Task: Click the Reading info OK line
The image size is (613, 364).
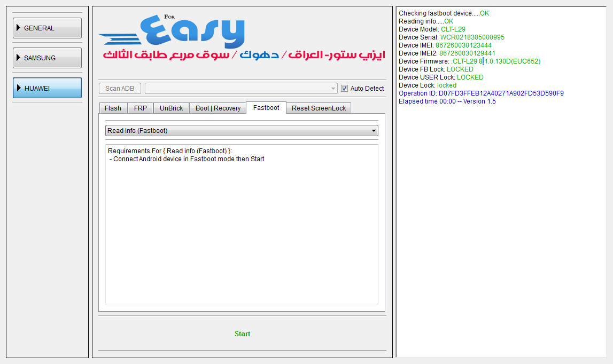Action: tap(426, 21)
